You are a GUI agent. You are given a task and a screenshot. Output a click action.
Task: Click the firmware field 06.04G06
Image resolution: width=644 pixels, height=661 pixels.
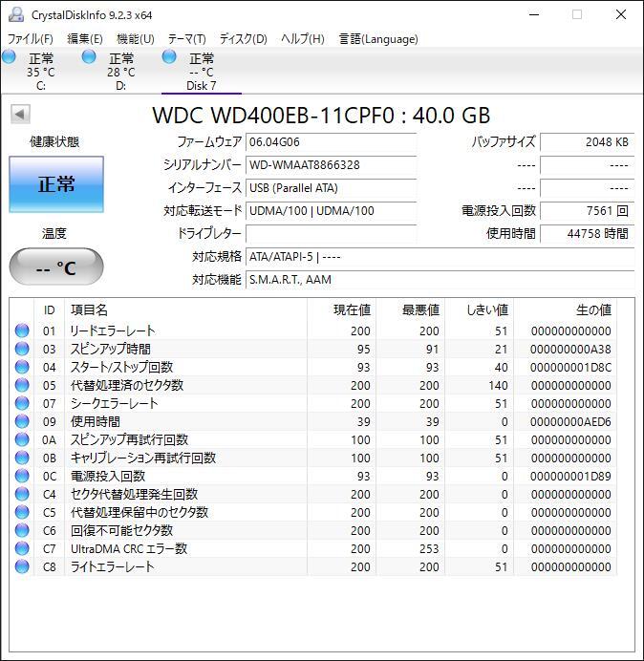(x=331, y=142)
